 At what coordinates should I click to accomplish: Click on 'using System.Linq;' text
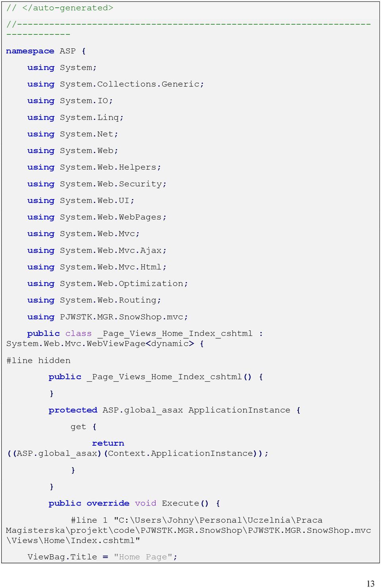pyautogui.click(x=75, y=117)
